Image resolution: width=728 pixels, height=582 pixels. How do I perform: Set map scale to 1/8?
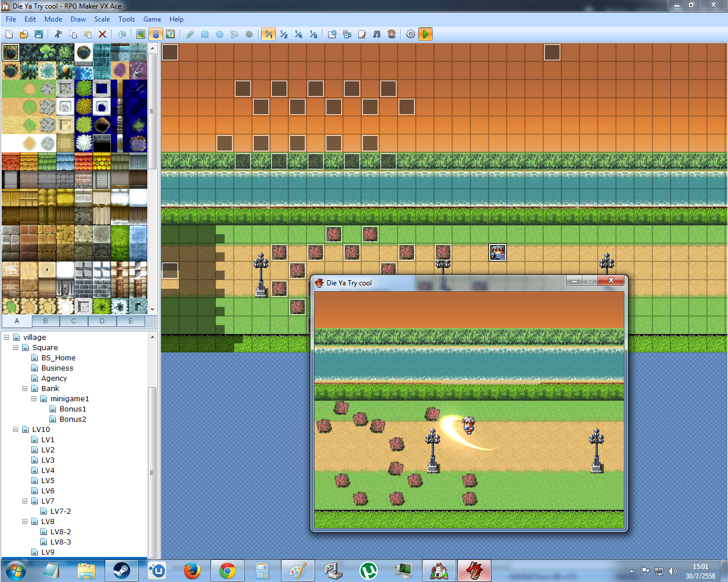point(313,34)
